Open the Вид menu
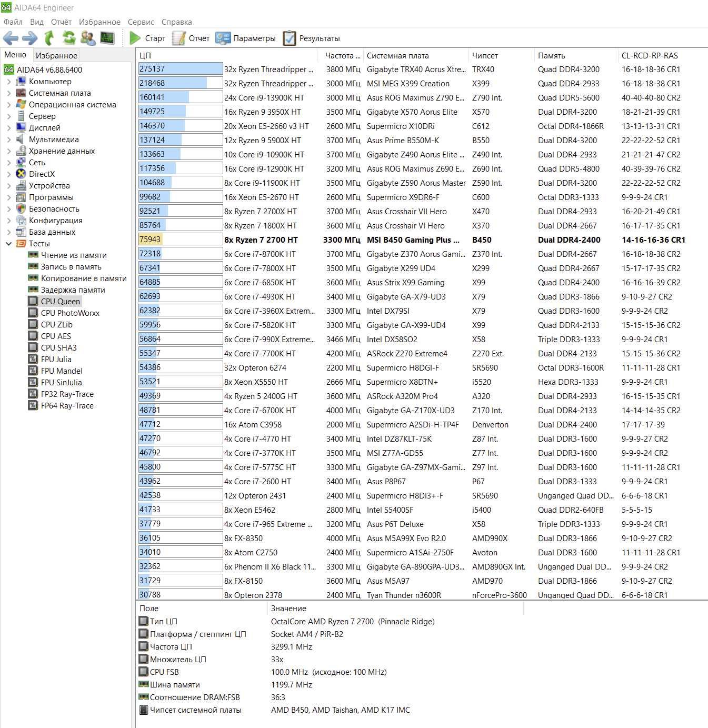The height and width of the screenshot is (728, 708). [37, 22]
